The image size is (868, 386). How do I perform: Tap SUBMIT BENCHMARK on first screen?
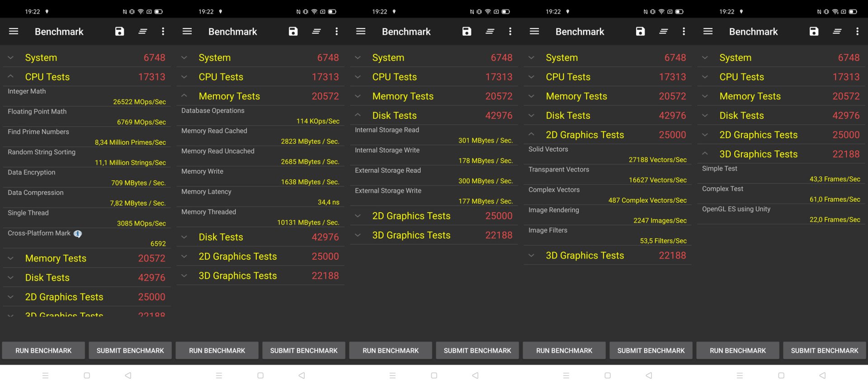point(130,351)
